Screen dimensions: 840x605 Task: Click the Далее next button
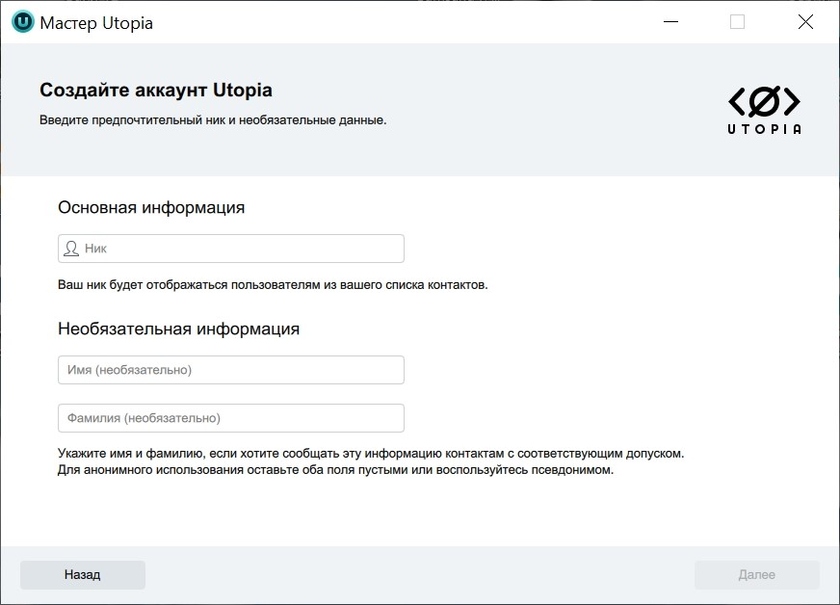click(757, 575)
